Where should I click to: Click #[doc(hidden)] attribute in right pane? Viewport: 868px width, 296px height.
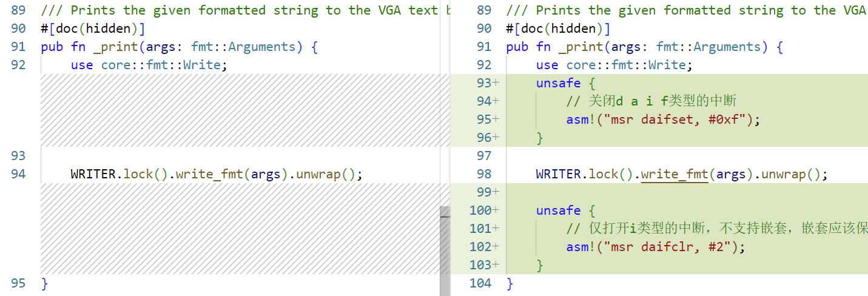[x=558, y=29]
